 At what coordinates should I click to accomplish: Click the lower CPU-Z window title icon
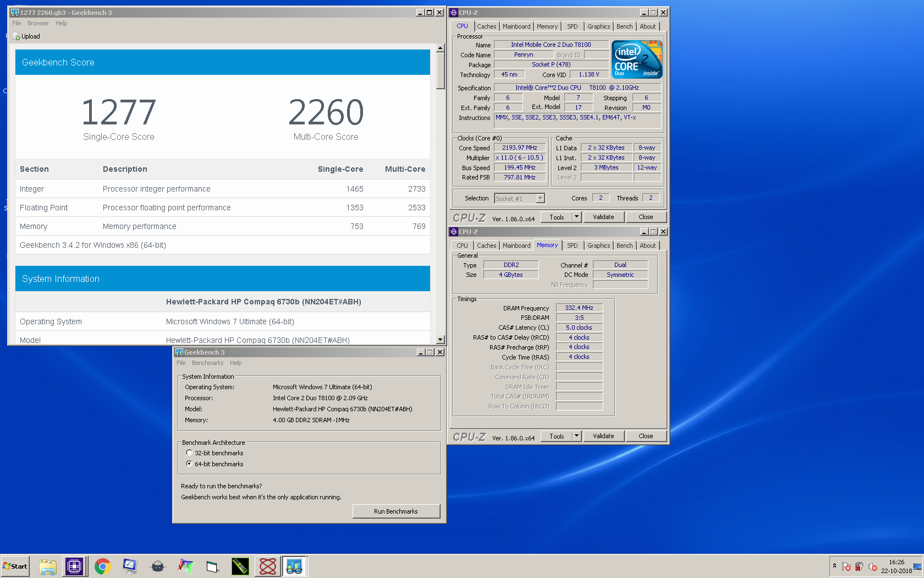coord(454,232)
